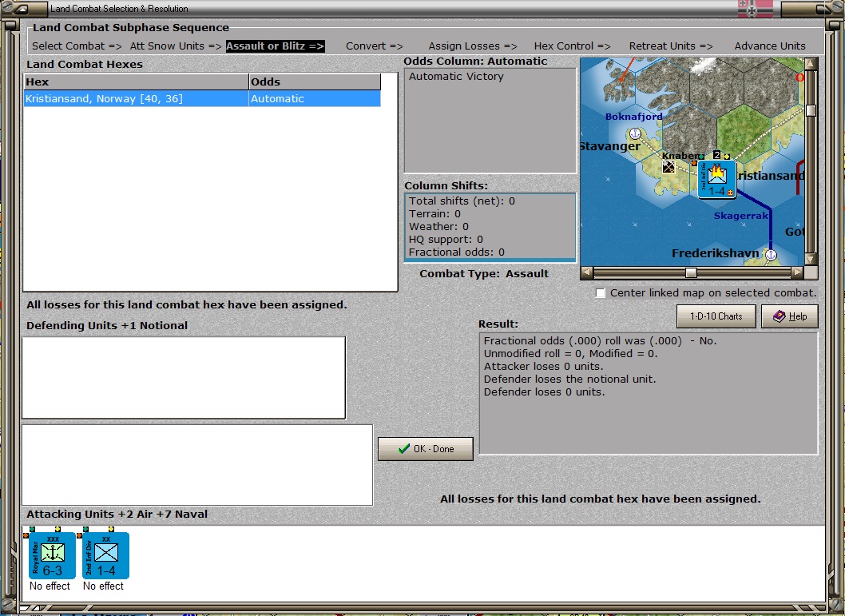Viewport: 845px width, 616px height.
Task: Click the Terrain: 0 shift line
Action: [x=435, y=214]
